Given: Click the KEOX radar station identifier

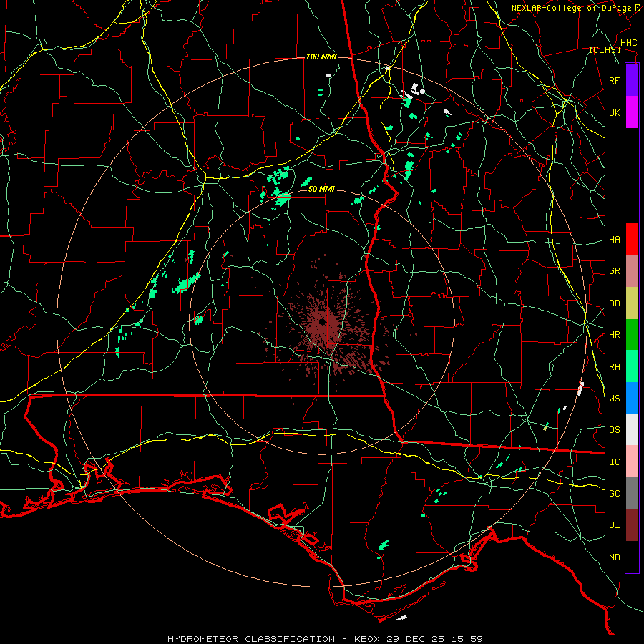Looking at the screenshot, I should click(366, 639).
